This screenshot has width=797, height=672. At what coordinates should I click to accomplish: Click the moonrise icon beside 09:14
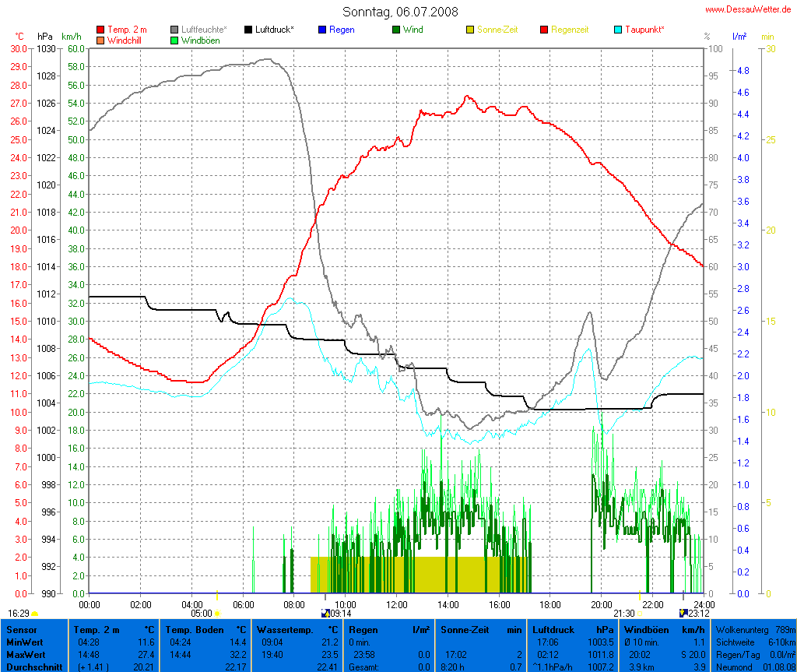(325, 613)
